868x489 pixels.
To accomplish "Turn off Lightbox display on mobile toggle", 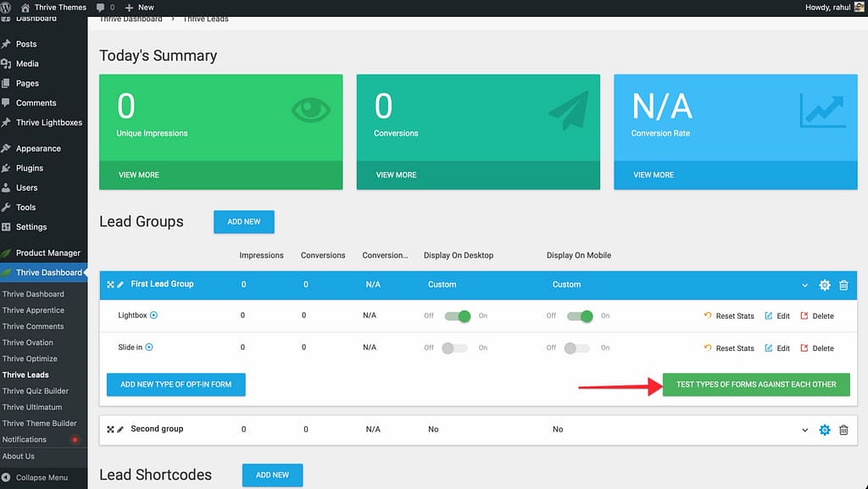I will pos(580,316).
